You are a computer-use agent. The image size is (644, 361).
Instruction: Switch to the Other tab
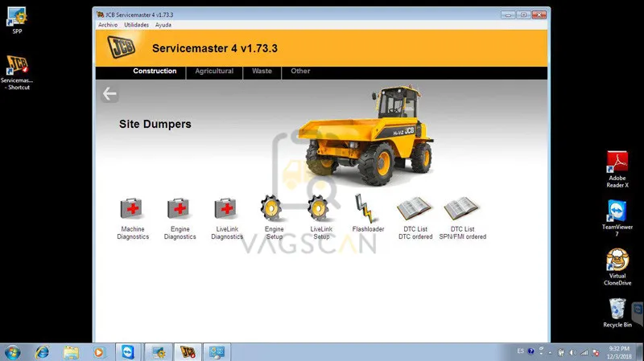click(300, 71)
